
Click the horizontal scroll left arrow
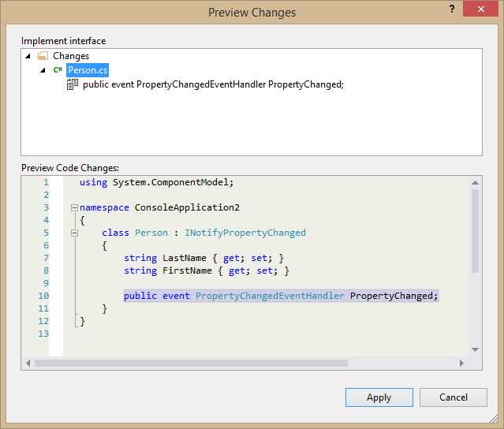click(x=28, y=363)
